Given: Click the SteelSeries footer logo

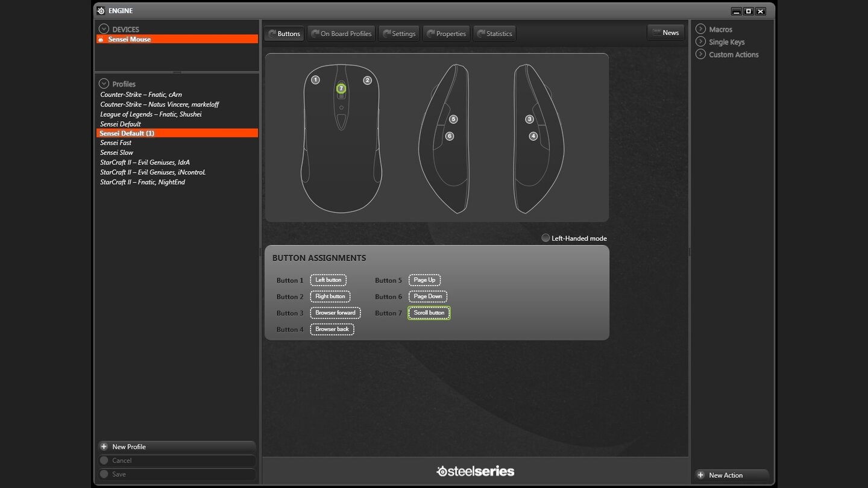Looking at the screenshot, I should pos(475,471).
